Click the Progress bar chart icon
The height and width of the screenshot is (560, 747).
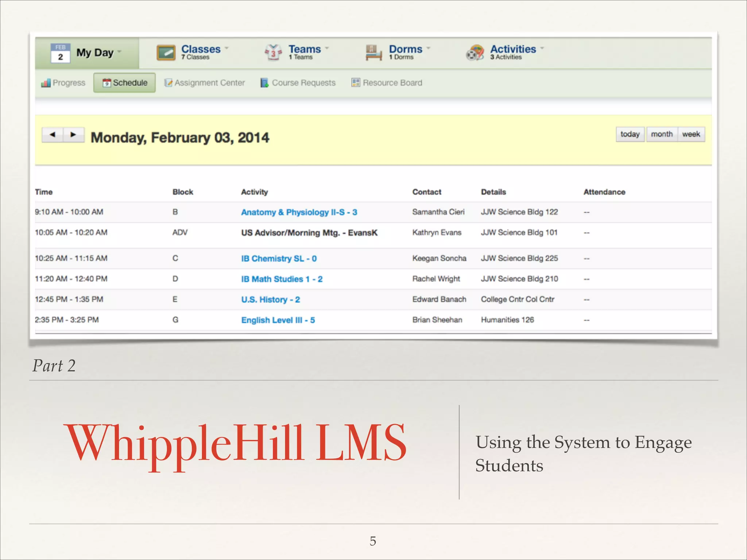pyautogui.click(x=46, y=83)
